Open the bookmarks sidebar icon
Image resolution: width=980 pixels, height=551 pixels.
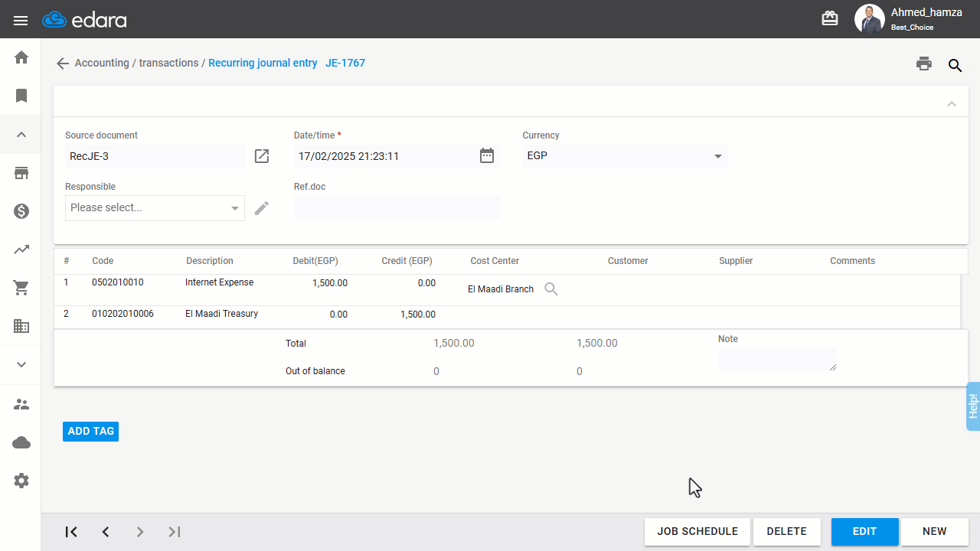click(x=21, y=96)
